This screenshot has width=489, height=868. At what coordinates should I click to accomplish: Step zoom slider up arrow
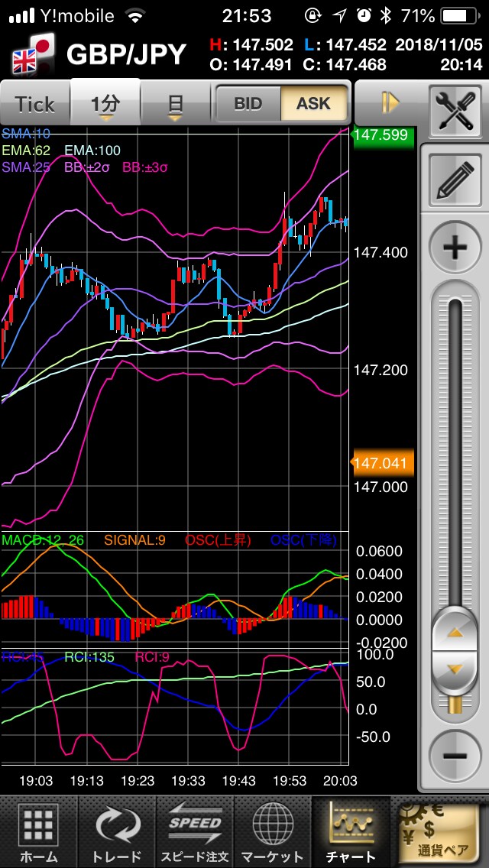[455, 631]
